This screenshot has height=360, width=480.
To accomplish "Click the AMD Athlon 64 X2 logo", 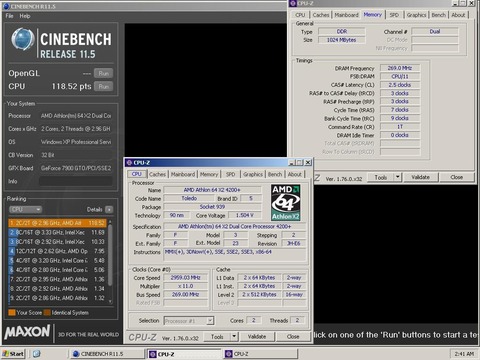I will pyautogui.click(x=285, y=202).
